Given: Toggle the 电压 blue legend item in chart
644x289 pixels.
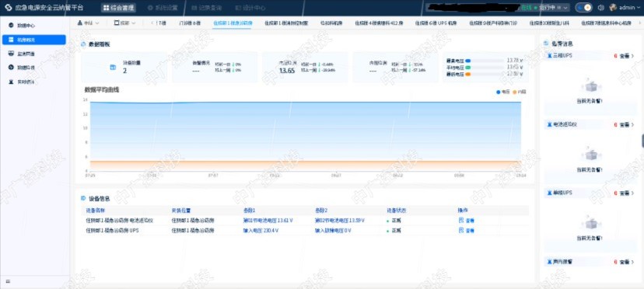Looking at the screenshot, I should click(503, 92).
